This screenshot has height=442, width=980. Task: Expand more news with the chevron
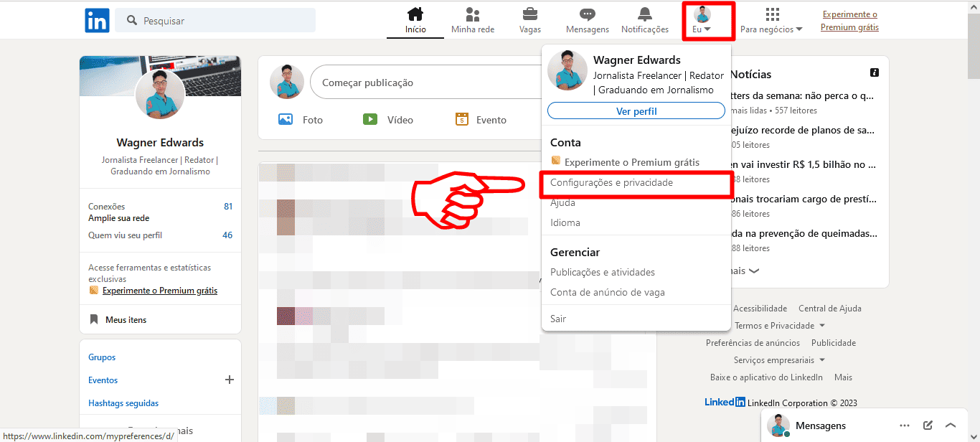point(753,271)
